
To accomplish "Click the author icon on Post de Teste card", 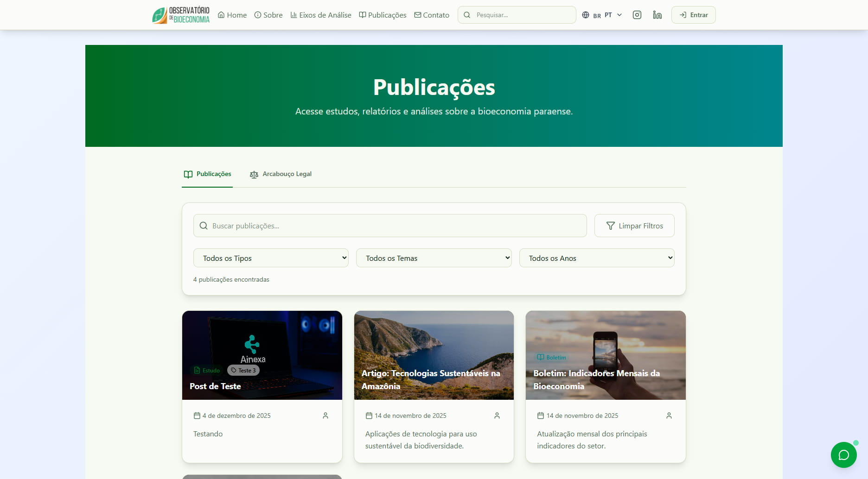I will pyautogui.click(x=325, y=416).
